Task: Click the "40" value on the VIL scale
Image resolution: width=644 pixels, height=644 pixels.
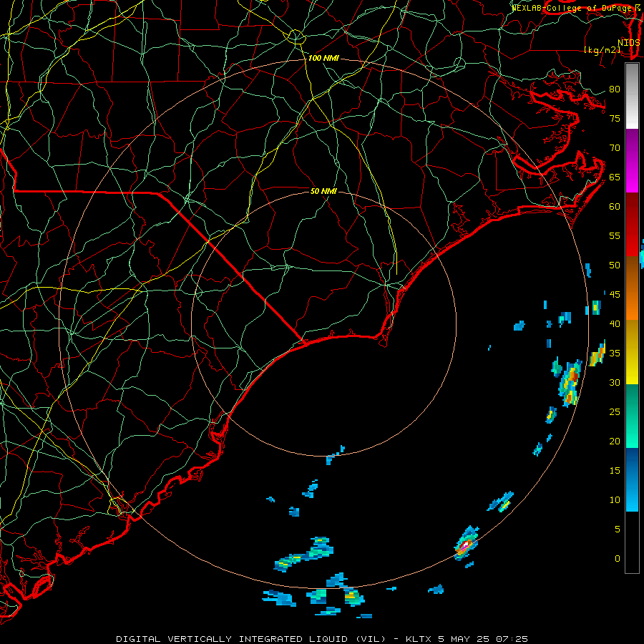Action: 615,324
